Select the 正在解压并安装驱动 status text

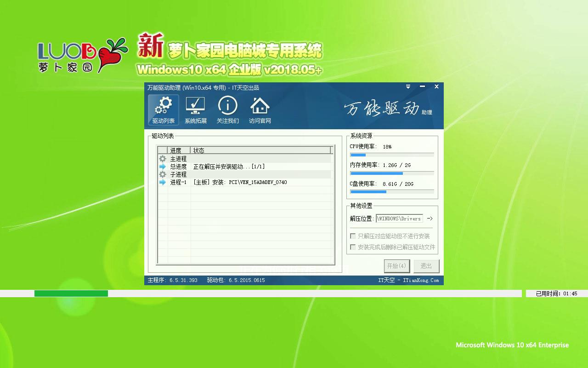point(229,167)
